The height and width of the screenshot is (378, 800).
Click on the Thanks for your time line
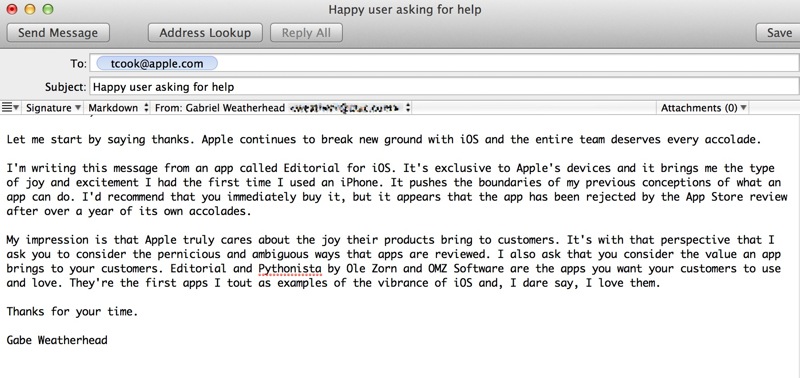coord(72,312)
